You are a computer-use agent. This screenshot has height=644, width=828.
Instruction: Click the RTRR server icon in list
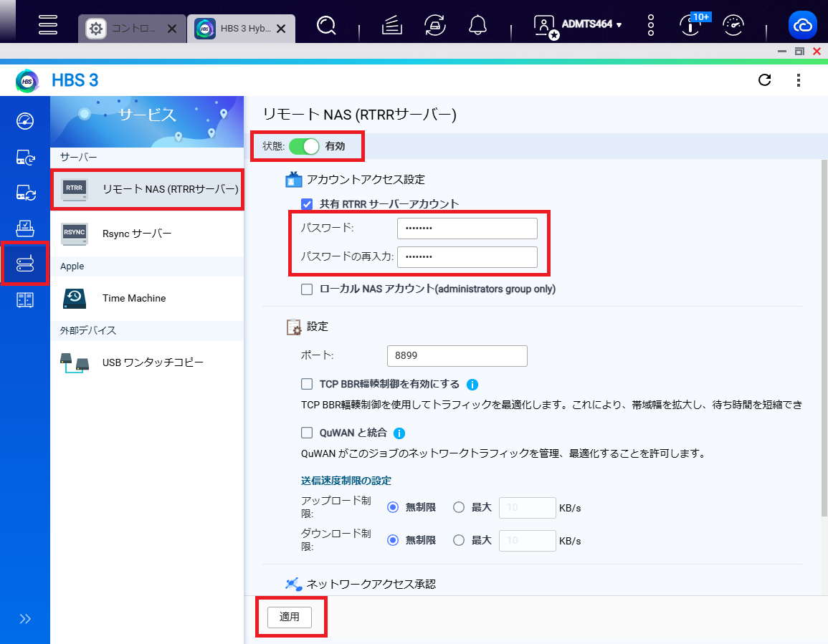[74, 189]
